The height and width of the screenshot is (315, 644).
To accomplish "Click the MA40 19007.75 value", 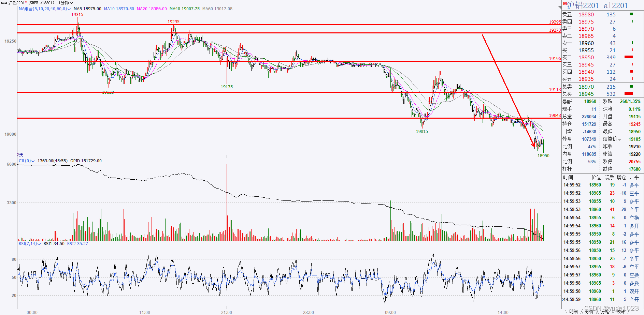I will (185, 9).
